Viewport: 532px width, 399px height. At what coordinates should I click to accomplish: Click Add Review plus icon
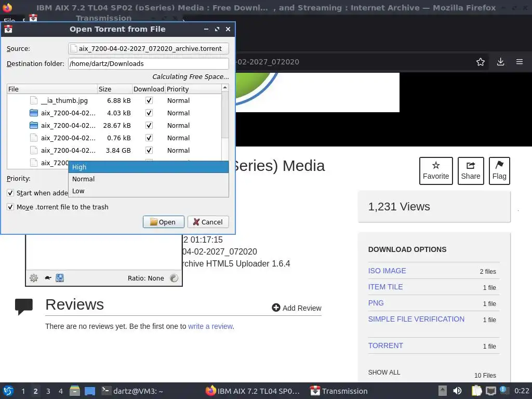[276, 308]
